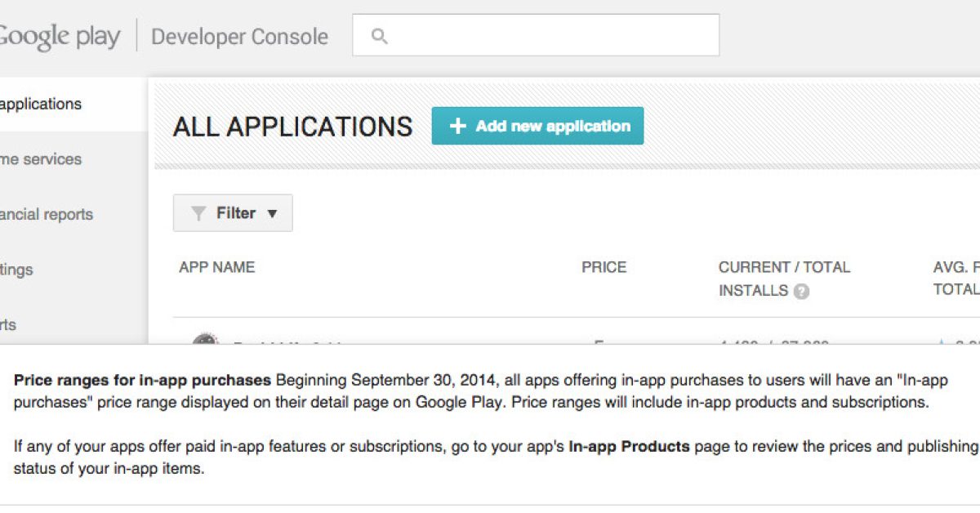980x513 pixels.
Task: Click the help icon beside Installs
Action: (802, 292)
